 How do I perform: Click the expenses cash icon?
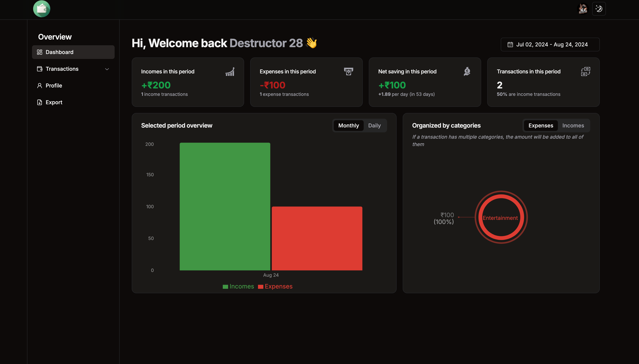coord(348,72)
